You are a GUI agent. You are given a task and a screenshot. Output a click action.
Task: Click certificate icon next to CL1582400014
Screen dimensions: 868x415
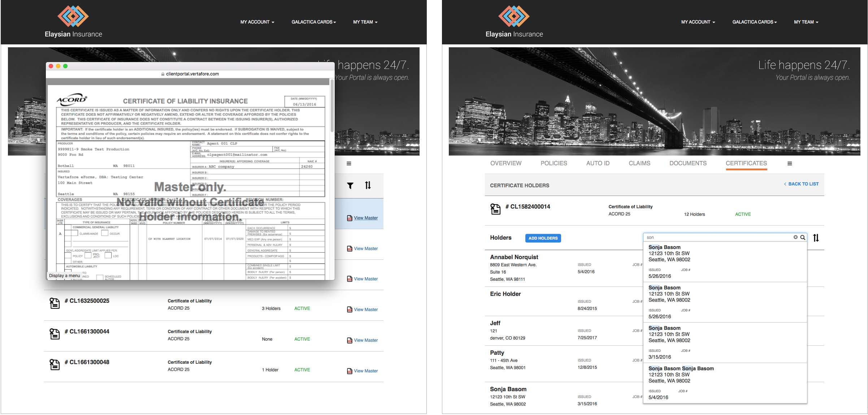pyautogui.click(x=495, y=209)
